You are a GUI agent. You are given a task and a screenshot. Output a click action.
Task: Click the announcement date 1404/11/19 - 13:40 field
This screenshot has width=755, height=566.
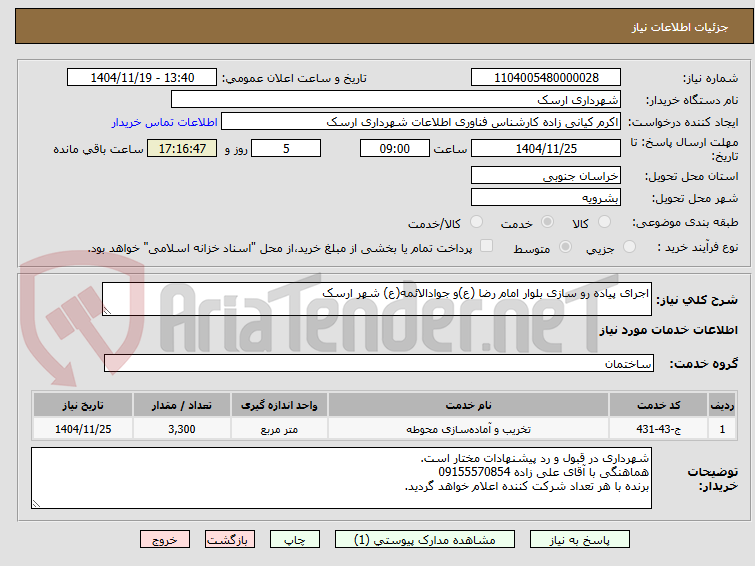[x=142, y=78]
